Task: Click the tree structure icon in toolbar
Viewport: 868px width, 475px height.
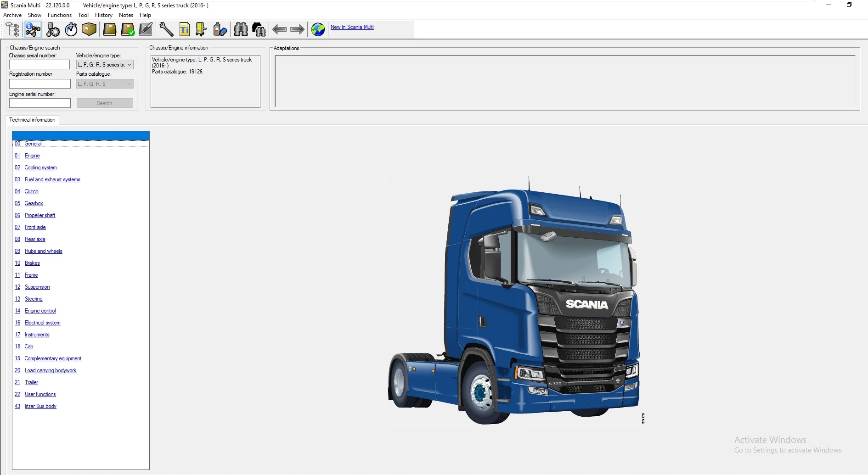Action: click(13, 29)
